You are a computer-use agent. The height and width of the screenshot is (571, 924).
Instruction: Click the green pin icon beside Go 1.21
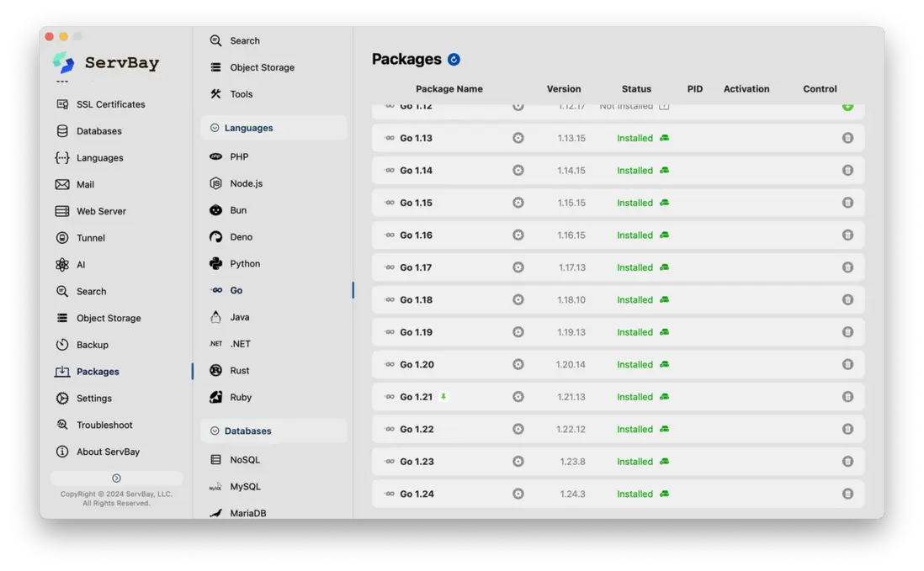[443, 397]
